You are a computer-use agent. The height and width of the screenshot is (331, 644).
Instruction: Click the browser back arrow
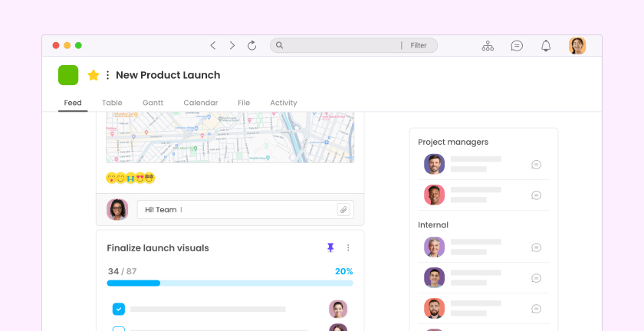(x=213, y=46)
